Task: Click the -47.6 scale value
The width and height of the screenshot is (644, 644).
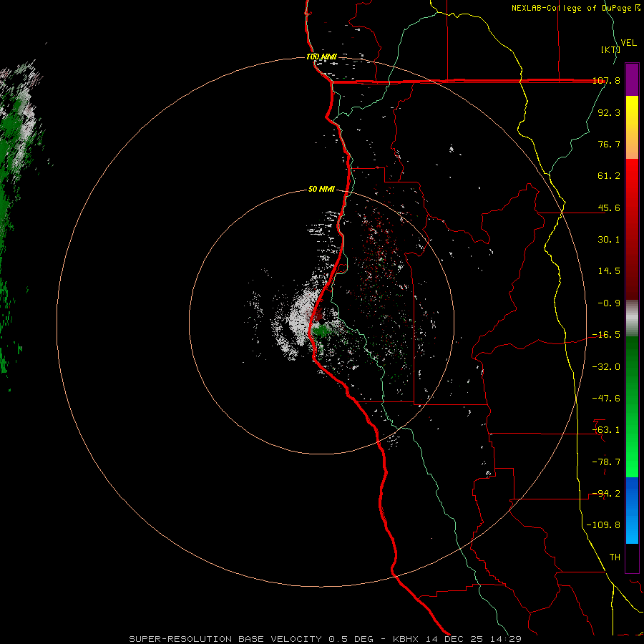Action: (x=606, y=399)
